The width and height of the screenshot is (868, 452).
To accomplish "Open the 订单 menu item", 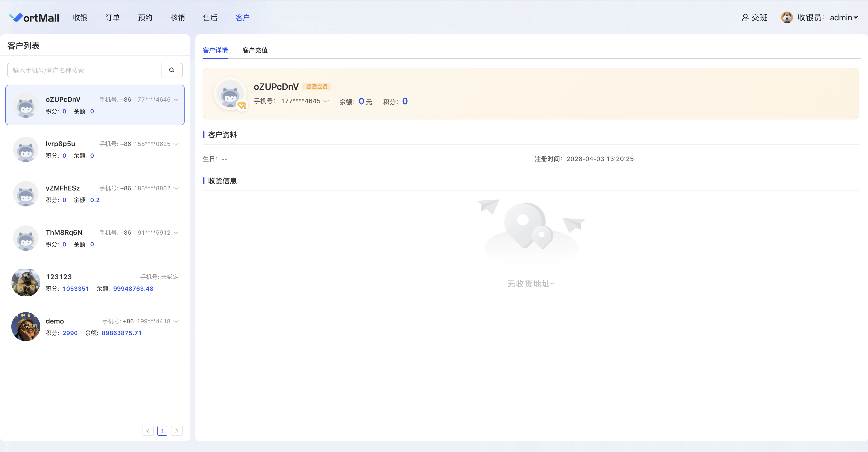I will (113, 17).
